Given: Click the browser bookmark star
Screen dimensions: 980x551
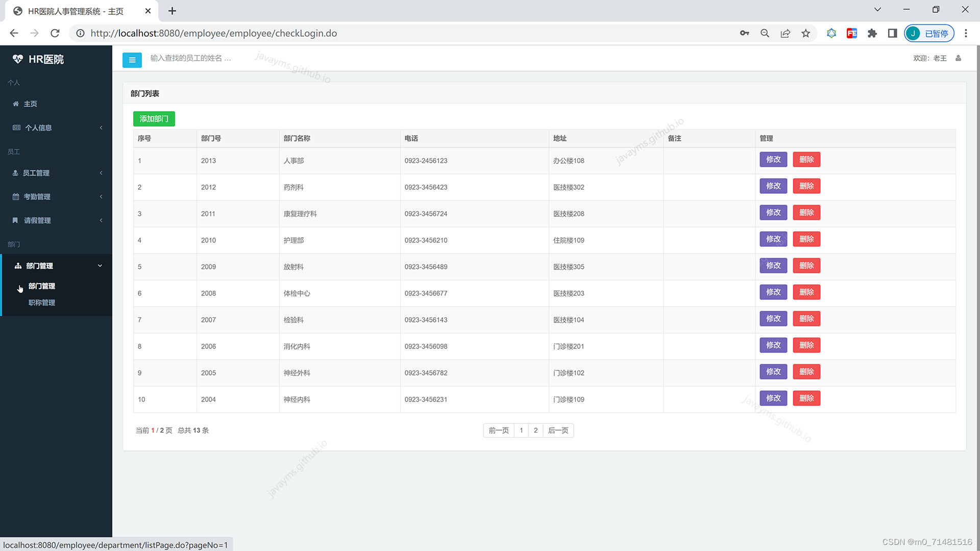Looking at the screenshot, I should [805, 33].
